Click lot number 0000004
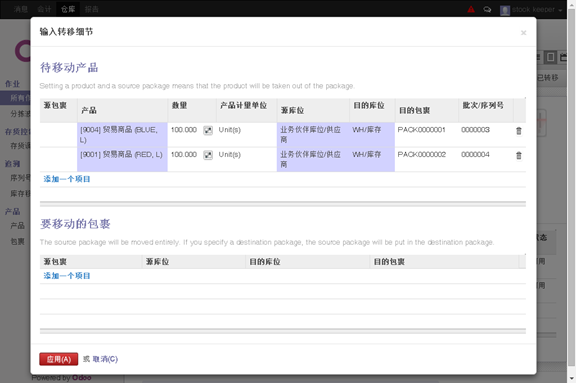The height and width of the screenshot is (383, 576). pos(475,155)
